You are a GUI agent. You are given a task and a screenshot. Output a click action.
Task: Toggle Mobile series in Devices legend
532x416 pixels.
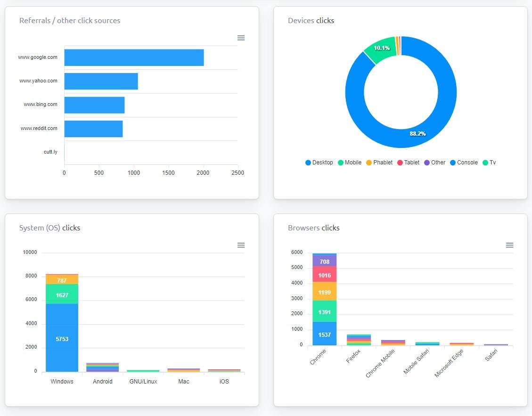point(349,163)
